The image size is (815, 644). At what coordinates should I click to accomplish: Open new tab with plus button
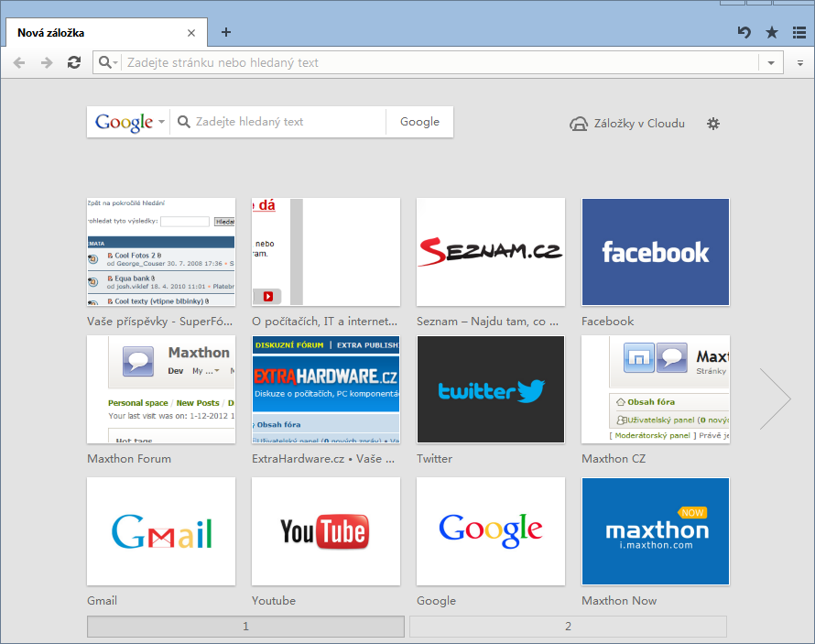[226, 32]
